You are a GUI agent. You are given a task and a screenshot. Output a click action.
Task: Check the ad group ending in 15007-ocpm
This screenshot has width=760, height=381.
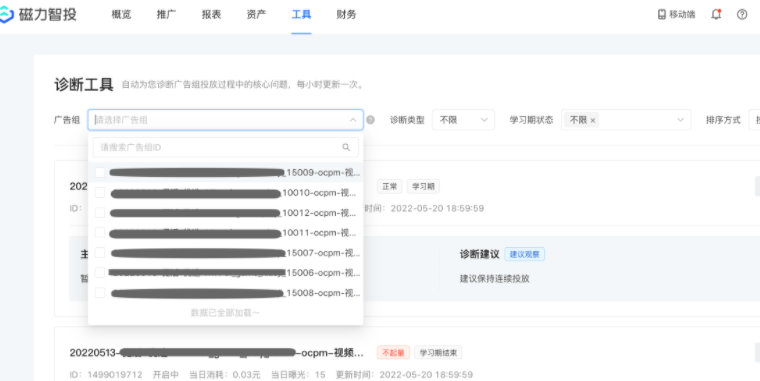pyautogui.click(x=100, y=253)
